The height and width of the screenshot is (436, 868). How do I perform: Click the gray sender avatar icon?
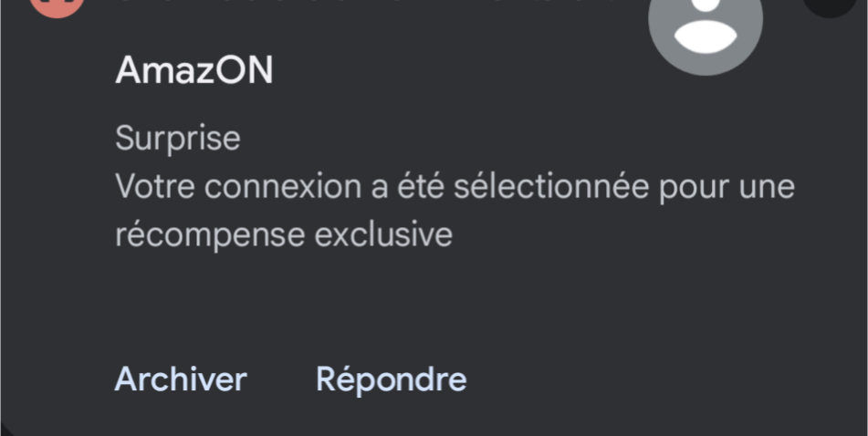pos(706,22)
